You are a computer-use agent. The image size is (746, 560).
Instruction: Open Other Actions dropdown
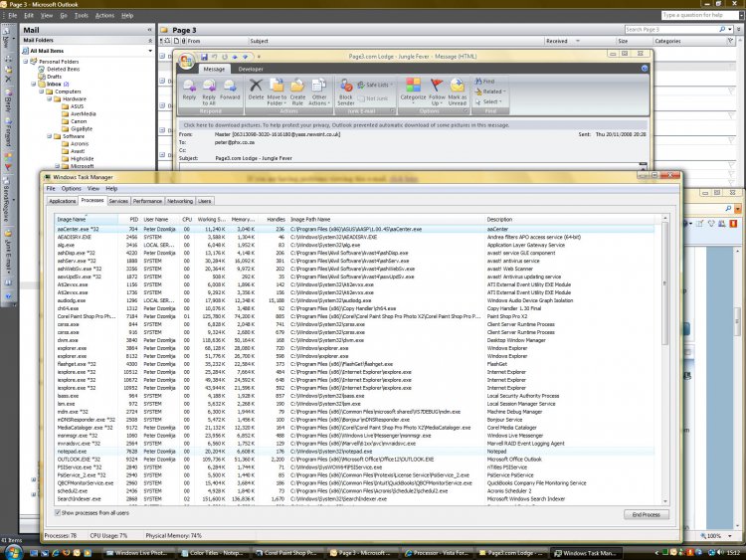pyautogui.click(x=318, y=92)
